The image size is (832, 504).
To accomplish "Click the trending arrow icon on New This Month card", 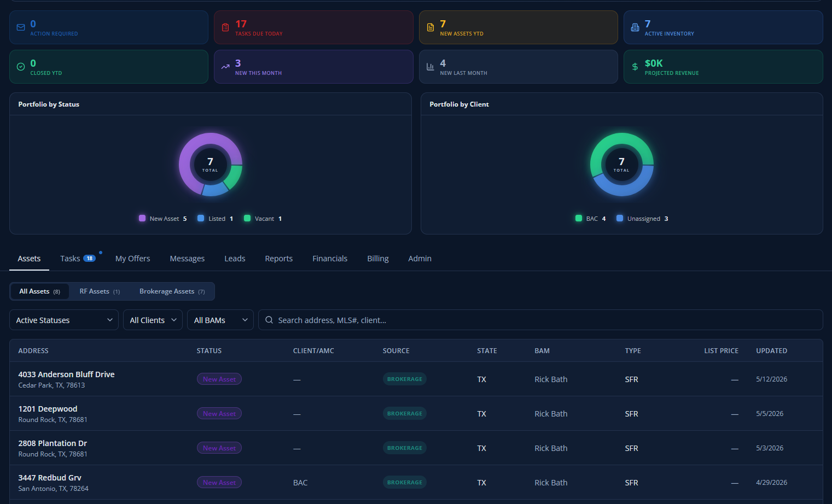I will [225, 67].
